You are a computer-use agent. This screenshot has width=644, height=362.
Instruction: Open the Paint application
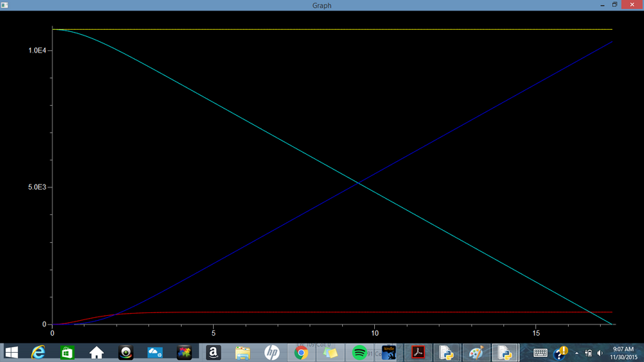coord(476,352)
